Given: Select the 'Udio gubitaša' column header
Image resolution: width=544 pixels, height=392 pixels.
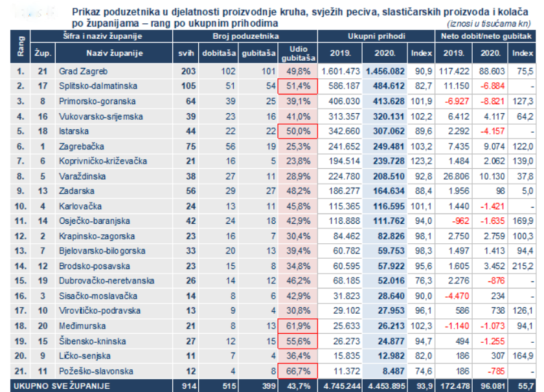Looking at the screenshot, I should (298, 53).
